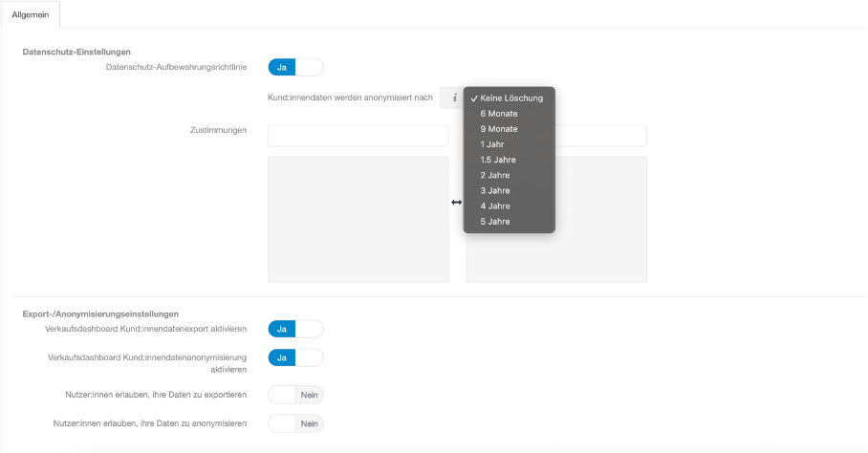
Task: Select Keine Löschung option
Action: click(x=510, y=97)
